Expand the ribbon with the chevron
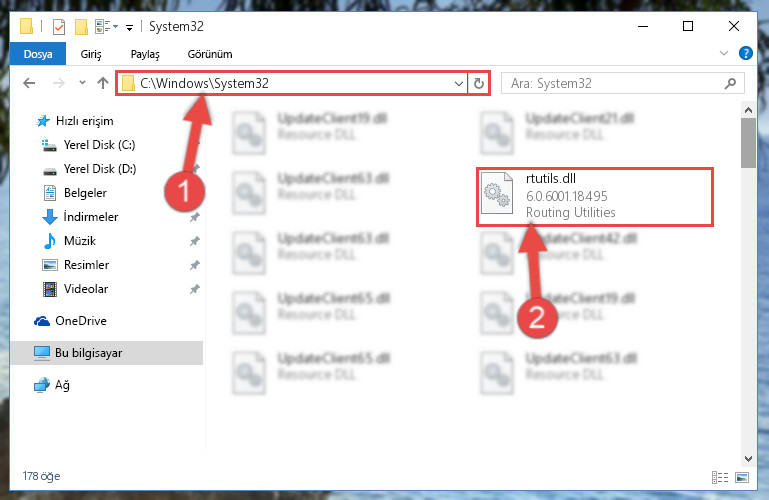The height and width of the screenshot is (500, 769). click(x=723, y=53)
